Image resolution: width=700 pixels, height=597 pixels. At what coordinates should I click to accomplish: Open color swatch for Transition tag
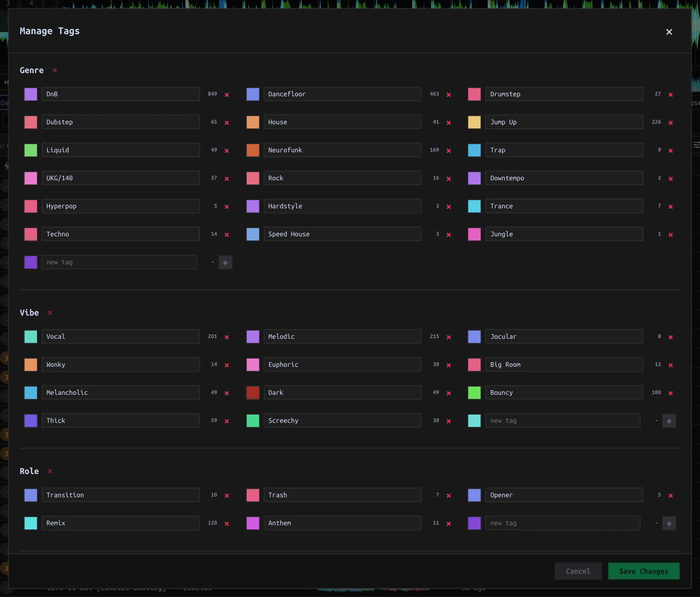pyautogui.click(x=31, y=495)
